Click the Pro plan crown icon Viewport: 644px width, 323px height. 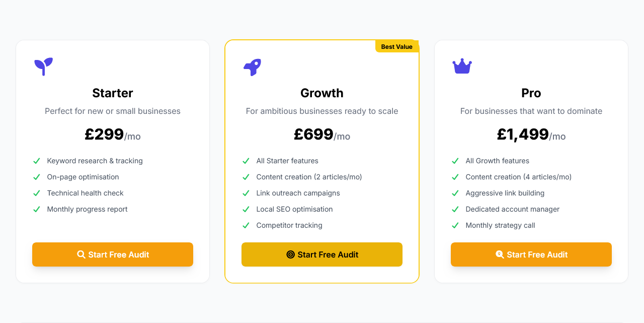(462, 66)
